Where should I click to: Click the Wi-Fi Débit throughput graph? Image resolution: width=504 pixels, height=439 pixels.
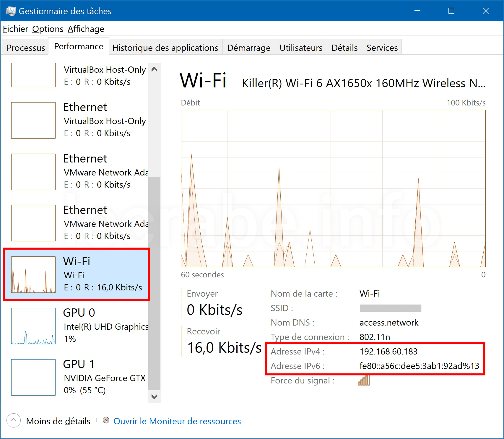click(333, 188)
